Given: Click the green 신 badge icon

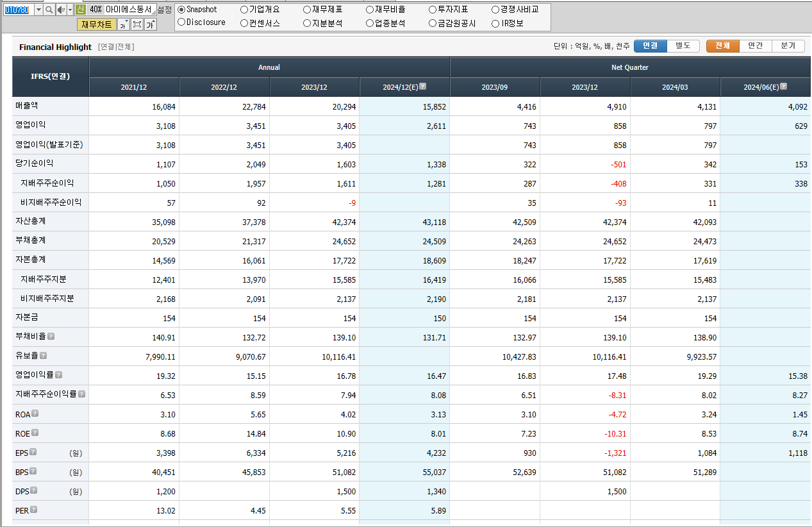Looking at the screenshot, I should (80, 10).
